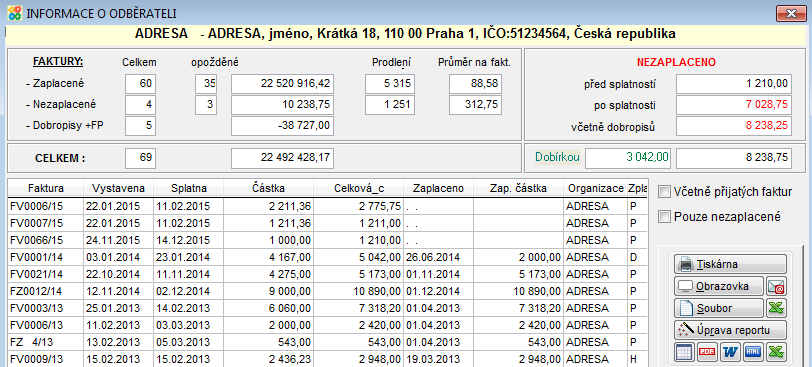Click the e-mail envelope icon beside Obrazovka
This screenshot has height=367, width=812.
pos(777,286)
